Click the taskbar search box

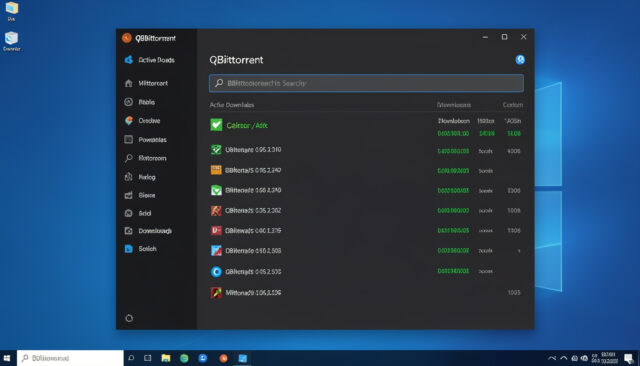coord(70,358)
